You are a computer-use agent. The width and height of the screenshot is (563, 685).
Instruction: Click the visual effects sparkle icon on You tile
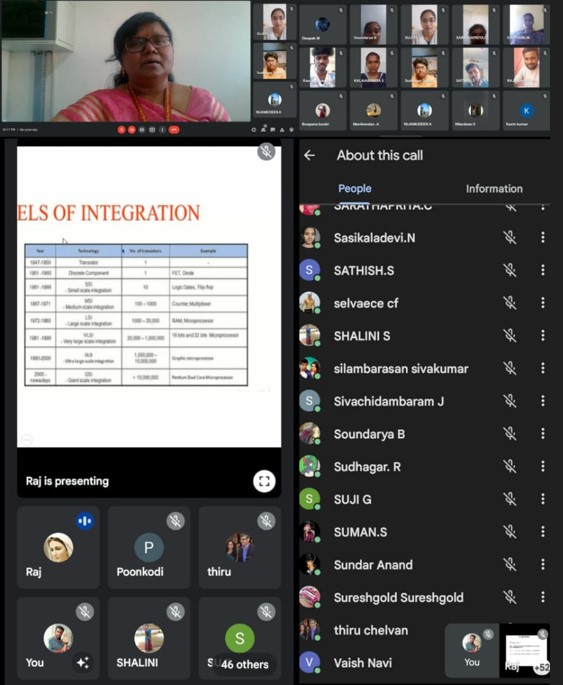[x=83, y=662]
